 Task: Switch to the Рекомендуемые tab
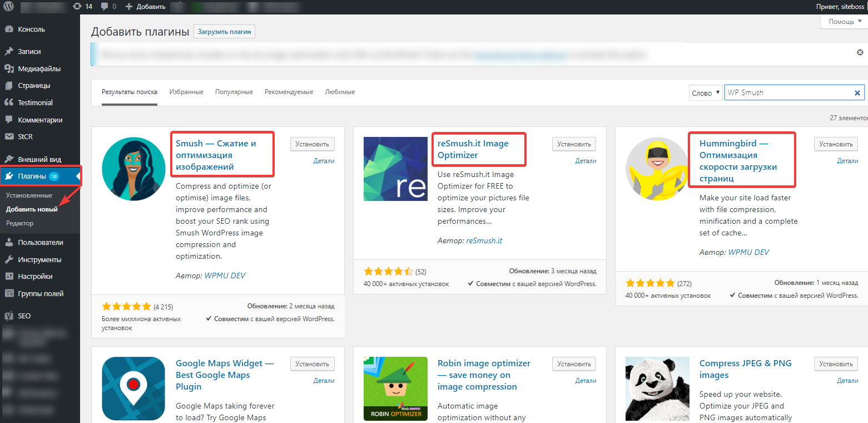289,92
